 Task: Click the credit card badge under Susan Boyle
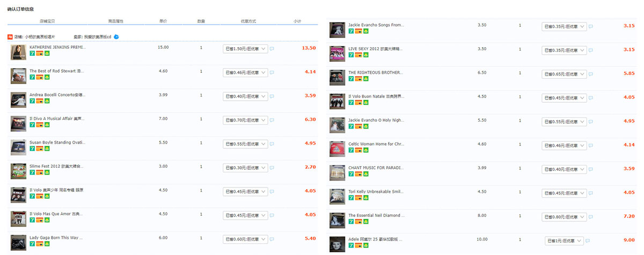point(40,149)
